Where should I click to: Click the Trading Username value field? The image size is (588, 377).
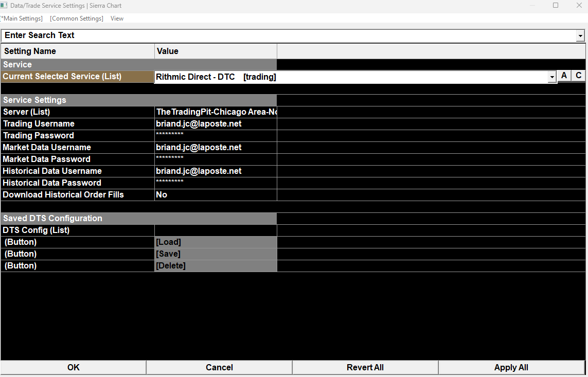coord(216,123)
